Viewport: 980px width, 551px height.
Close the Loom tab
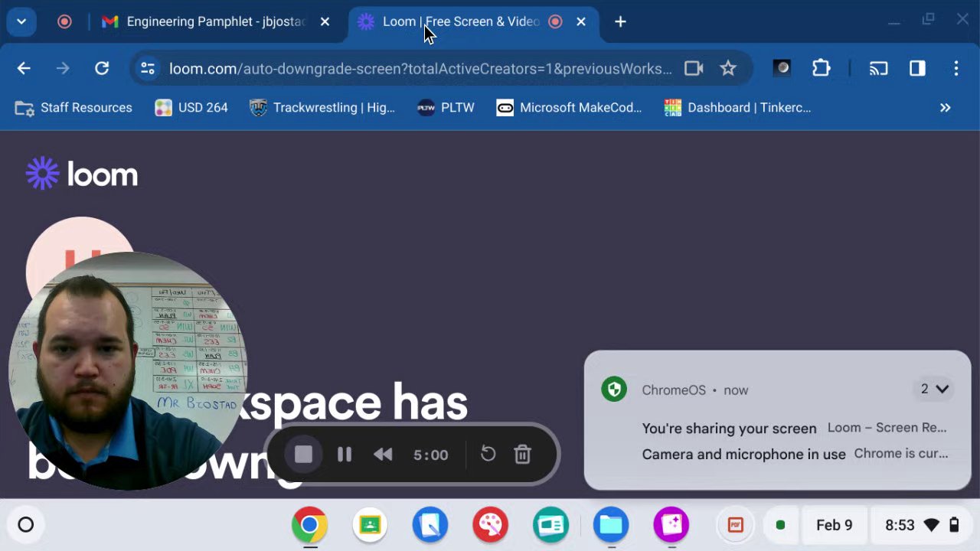click(x=581, y=21)
